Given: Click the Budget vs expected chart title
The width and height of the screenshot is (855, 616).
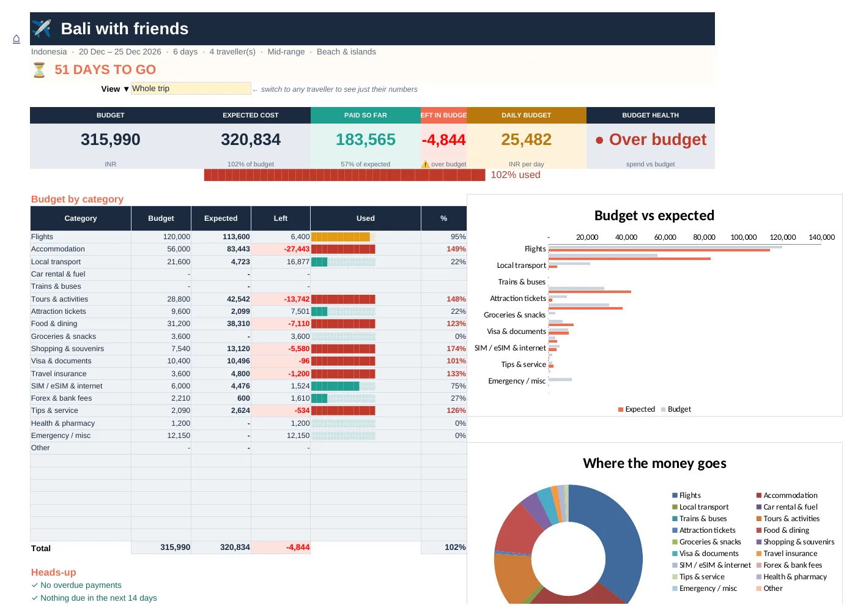Looking at the screenshot, I should coord(654,215).
